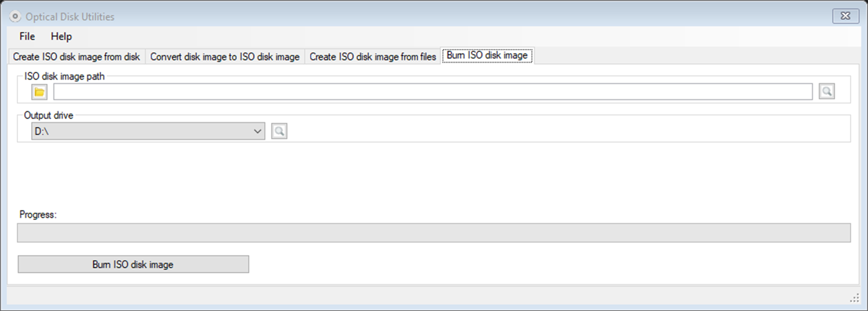Screen dimensions: 868x311
Task: Open the File menu
Action: coord(27,36)
